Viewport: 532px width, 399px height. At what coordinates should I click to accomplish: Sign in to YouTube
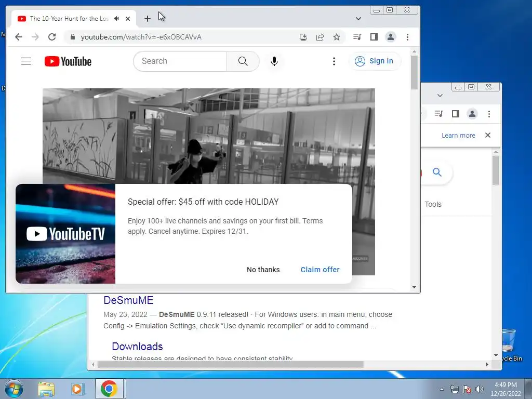375,61
